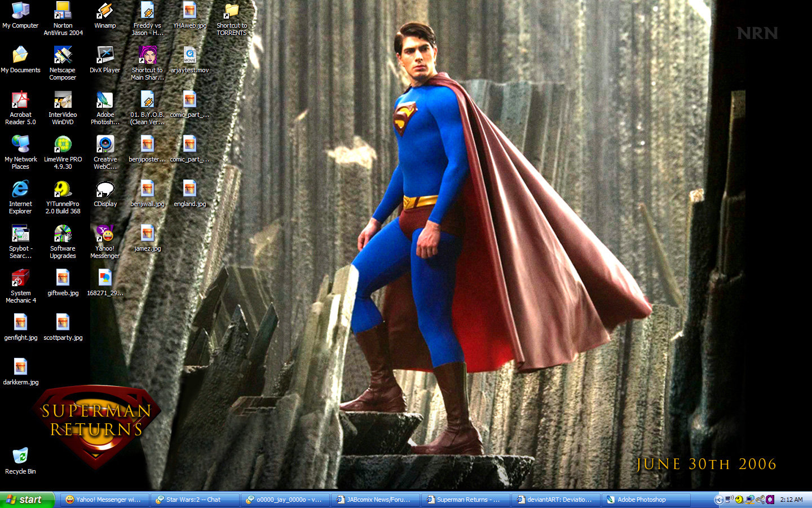Open the Start menu
812x508 pixels.
27,500
